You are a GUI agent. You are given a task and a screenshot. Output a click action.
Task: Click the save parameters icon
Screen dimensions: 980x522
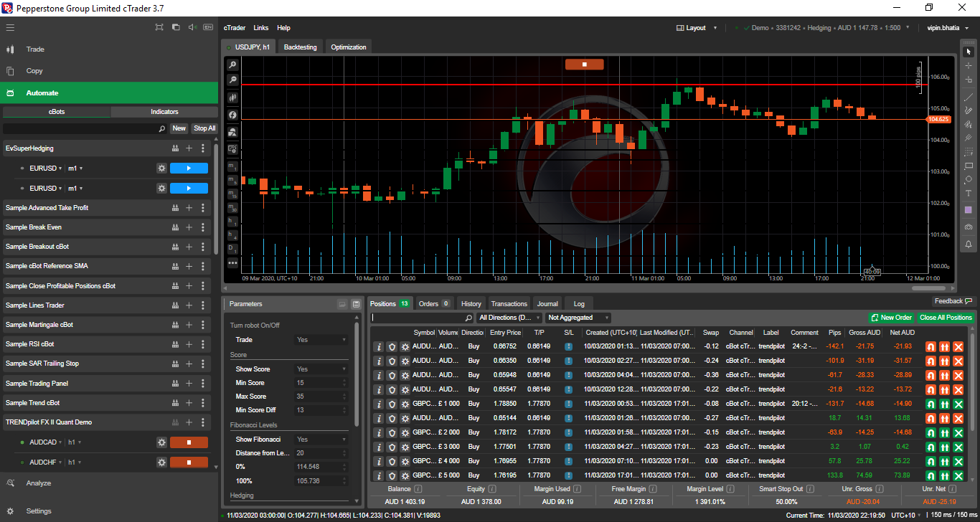click(x=356, y=304)
